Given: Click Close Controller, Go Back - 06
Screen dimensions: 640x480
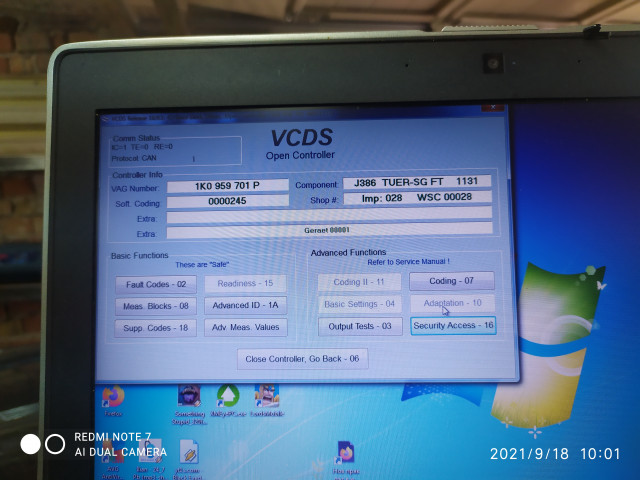Looking at the screenshot, I should pyautogui.click(x=302, y=359).
